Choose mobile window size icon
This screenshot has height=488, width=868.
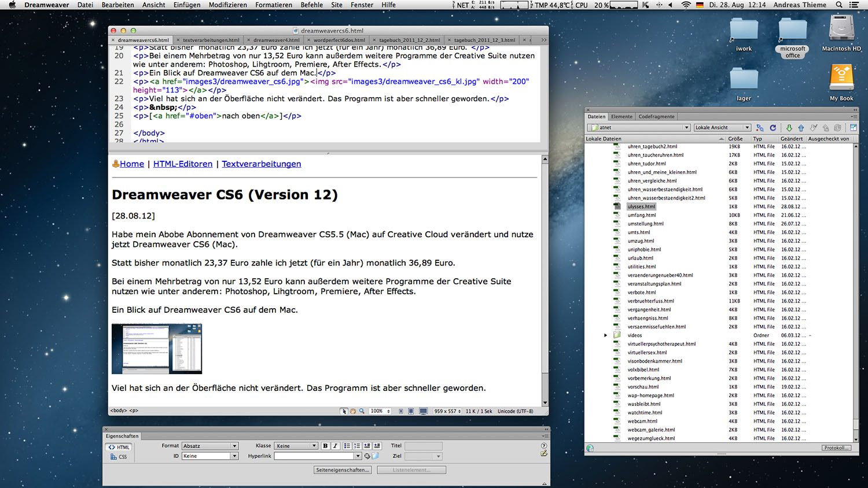tap(401, 411)
